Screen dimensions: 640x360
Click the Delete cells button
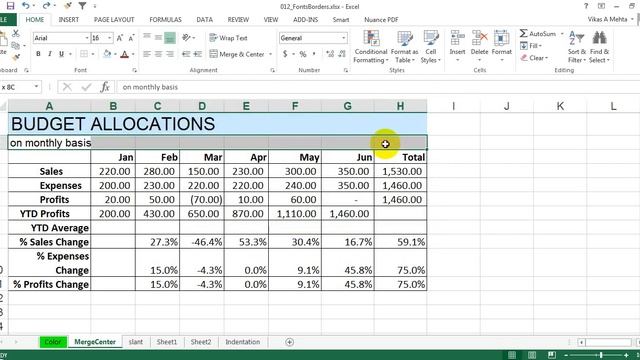[479, 47]
